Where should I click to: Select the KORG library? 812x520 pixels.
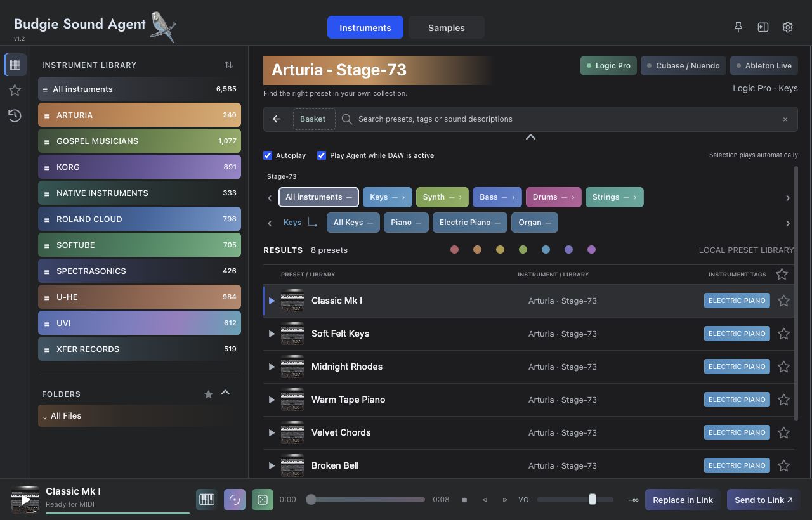coord(140,167)
